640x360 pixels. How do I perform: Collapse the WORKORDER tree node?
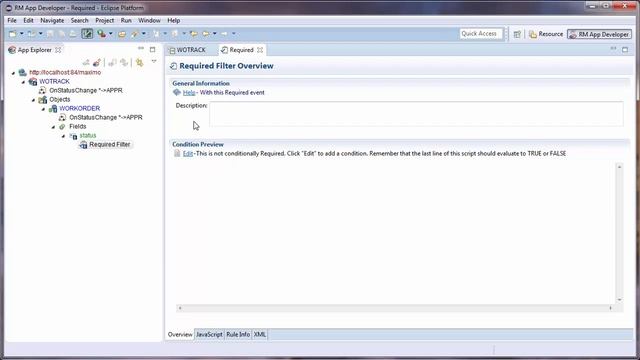(x=43, y=109)
